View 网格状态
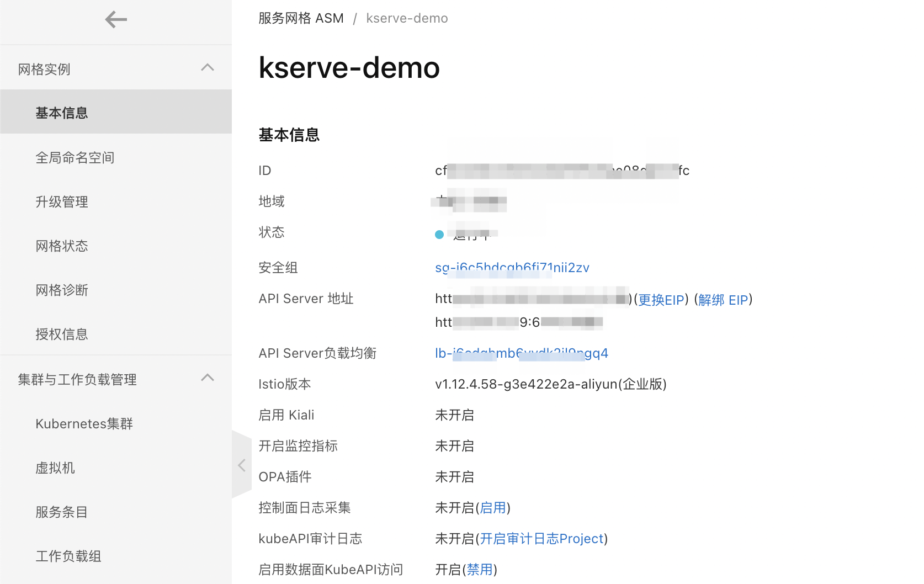Screen dimensions: 924x584 tap(61, 246)
